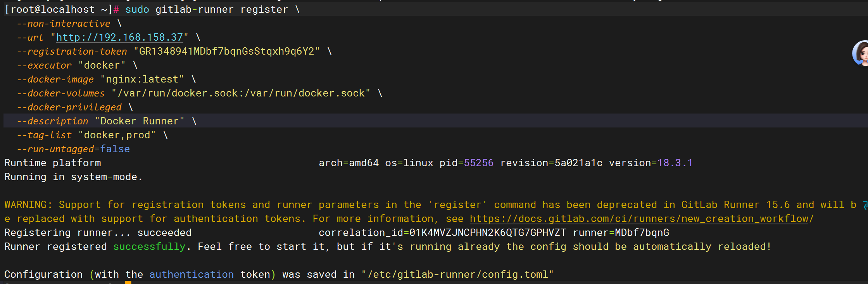Viewport: 868px width, 284px height.
Task: Click the pid value 55256
Action: click(479, 163)
